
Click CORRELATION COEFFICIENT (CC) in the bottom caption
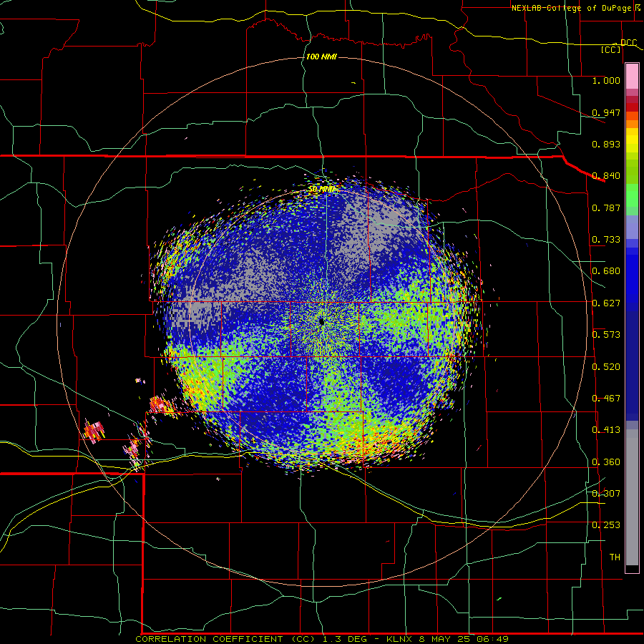coord(225,639)
